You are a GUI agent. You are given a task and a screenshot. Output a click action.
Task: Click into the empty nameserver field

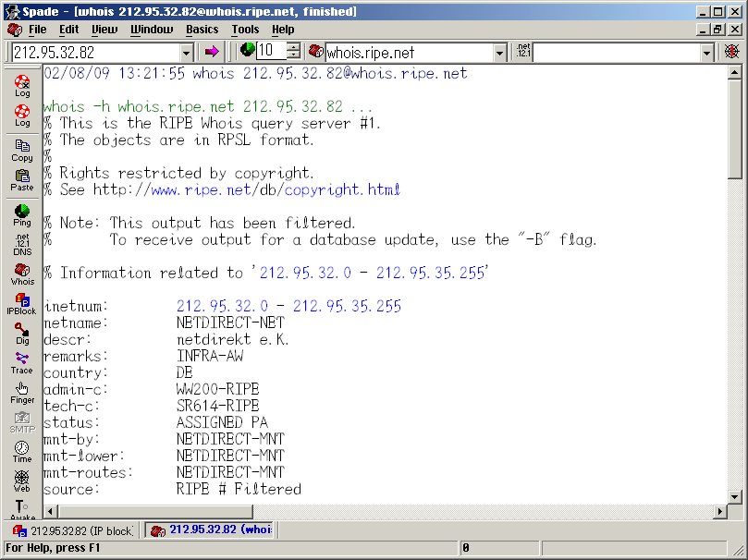click(x=618, y=53)
